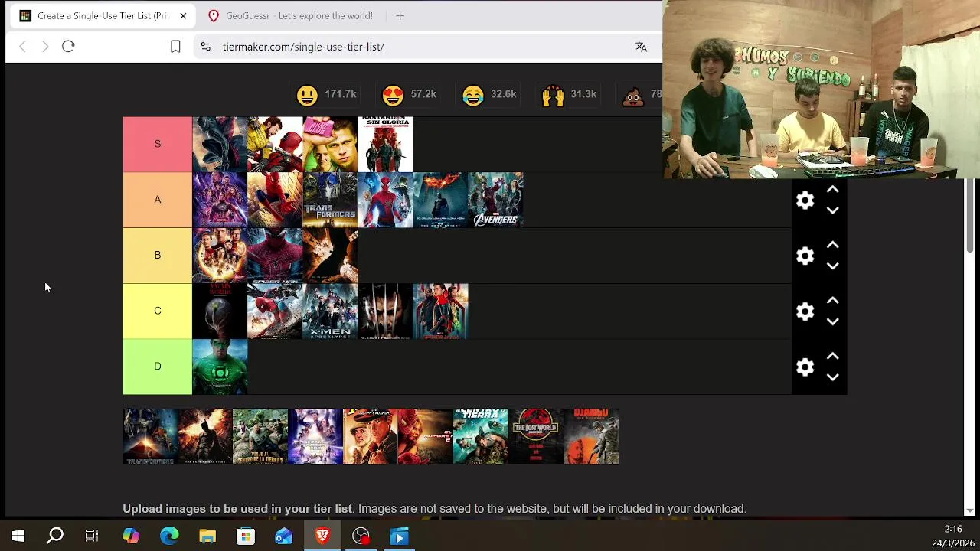980x551 pixels.
Task: Click the scroll down arrow of page scrollbar
Action: point(970,510)
